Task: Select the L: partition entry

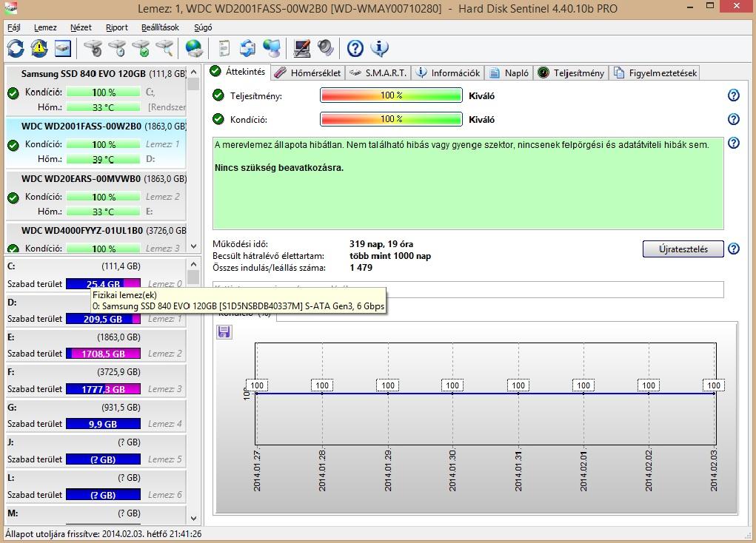Action: pyautogui.click(x=96, y=486)
